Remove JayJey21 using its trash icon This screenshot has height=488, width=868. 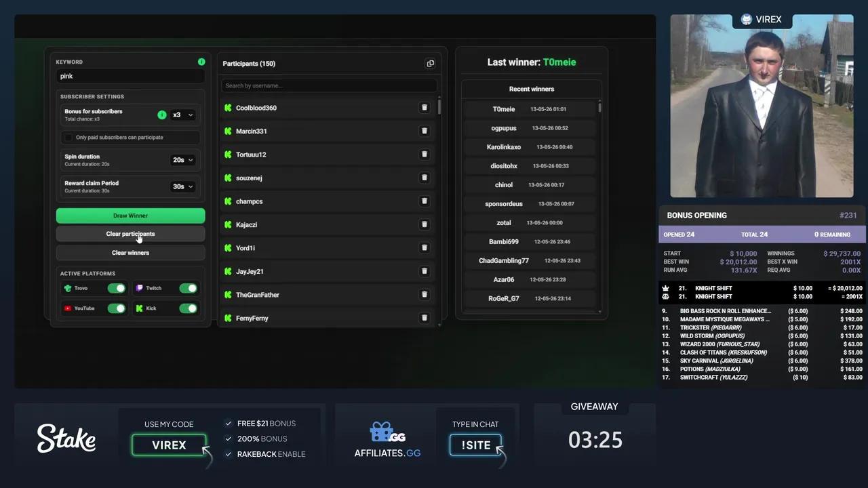[x=425, y=271]
